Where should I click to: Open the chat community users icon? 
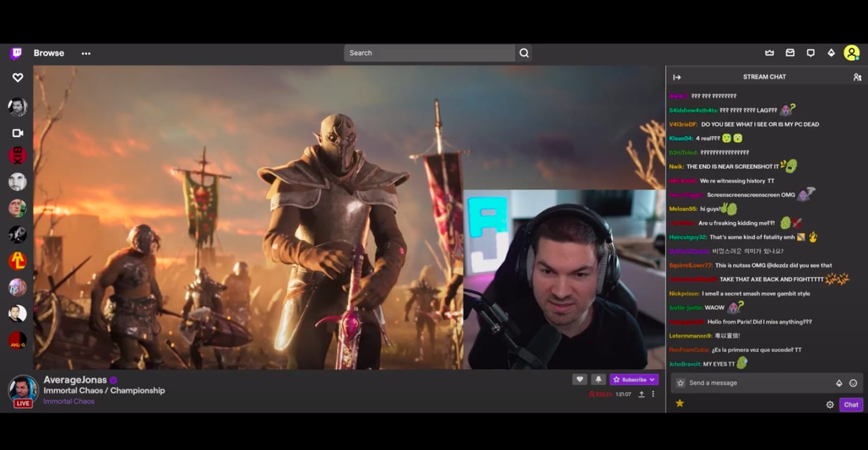point(857,77)
